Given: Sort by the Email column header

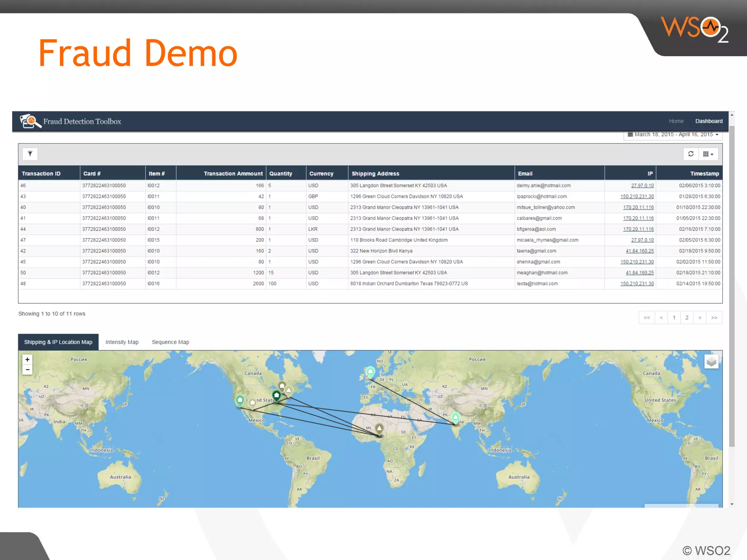Looking at the screenshot, I should (560, 174).
